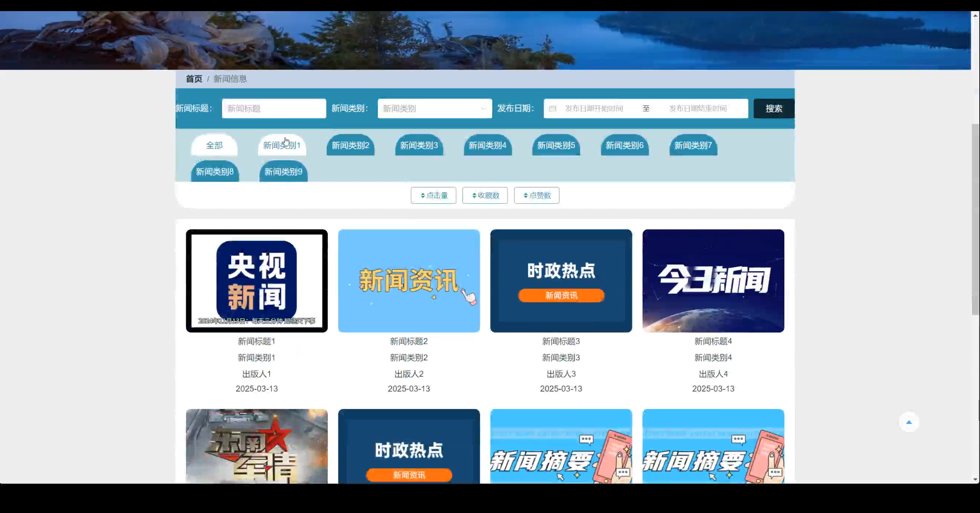The image size is (980, 513).
Task: Sort by 点赞数
Action: (536, 195)
